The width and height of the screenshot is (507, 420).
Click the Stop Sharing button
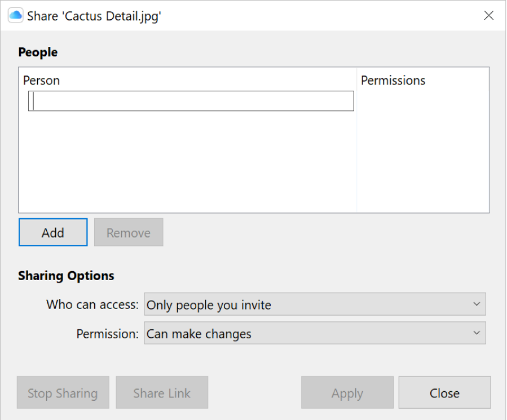(63, 393)
